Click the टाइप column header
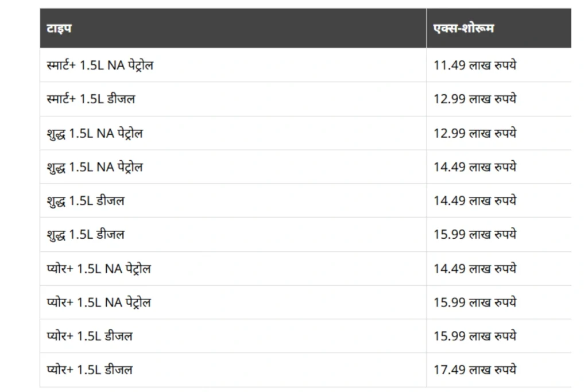The height and width of the screenshot is (392, 588). point(59,28)
